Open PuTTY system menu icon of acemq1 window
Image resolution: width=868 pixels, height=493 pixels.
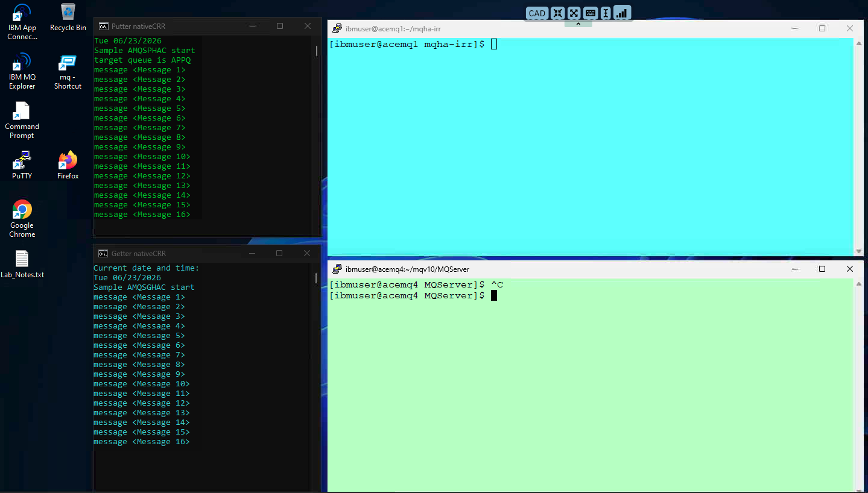pos(337,28)
